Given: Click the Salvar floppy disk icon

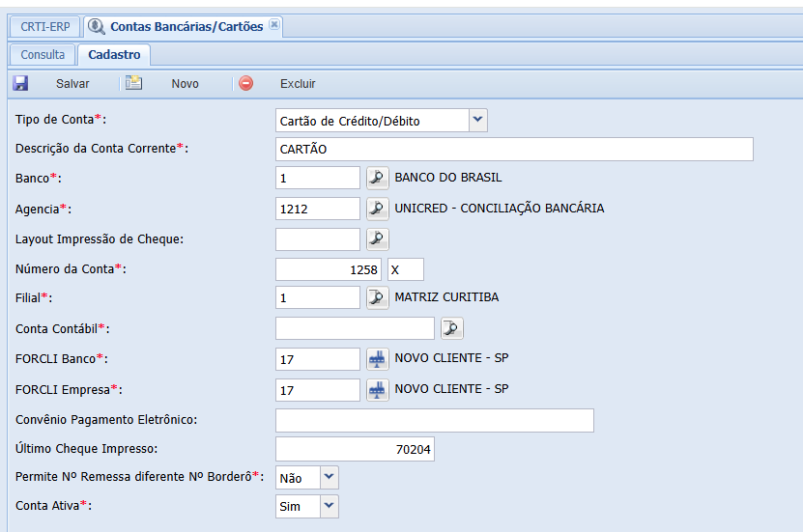Looking at the screenshot, I should pos(20,83).
